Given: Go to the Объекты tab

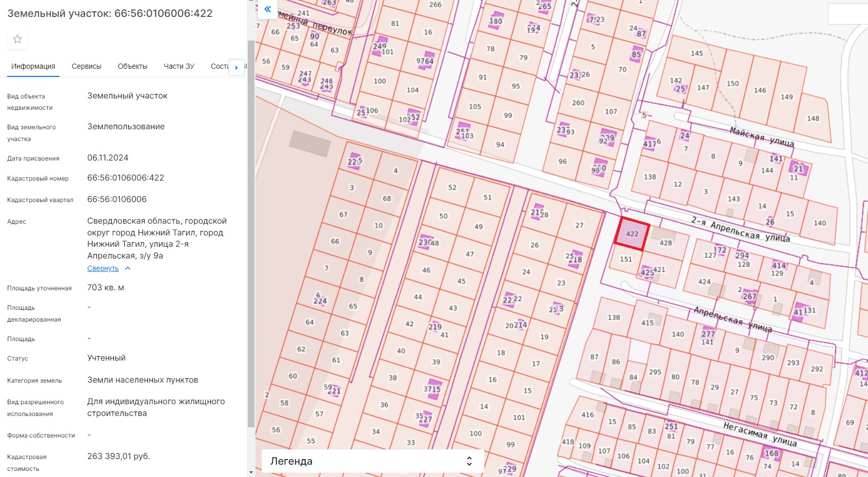Looking at the screenshot, I should tap(132, 66).
